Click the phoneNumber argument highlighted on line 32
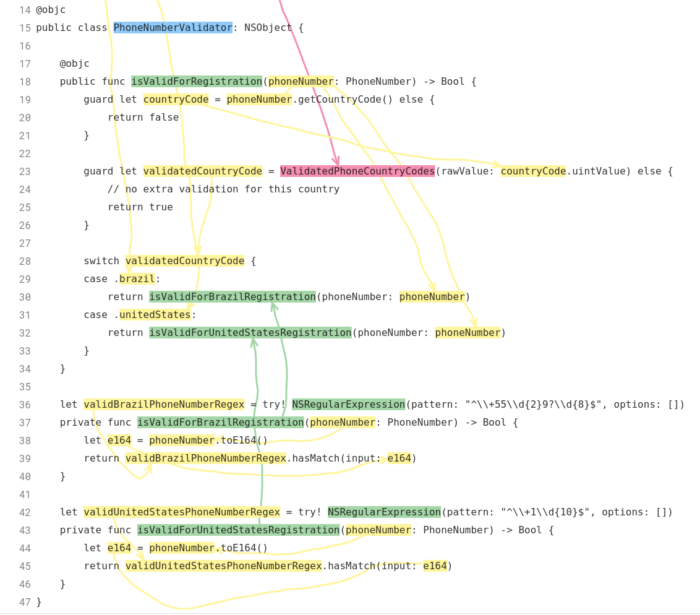This screenshot has height=615, width=700. pos(468,333)
